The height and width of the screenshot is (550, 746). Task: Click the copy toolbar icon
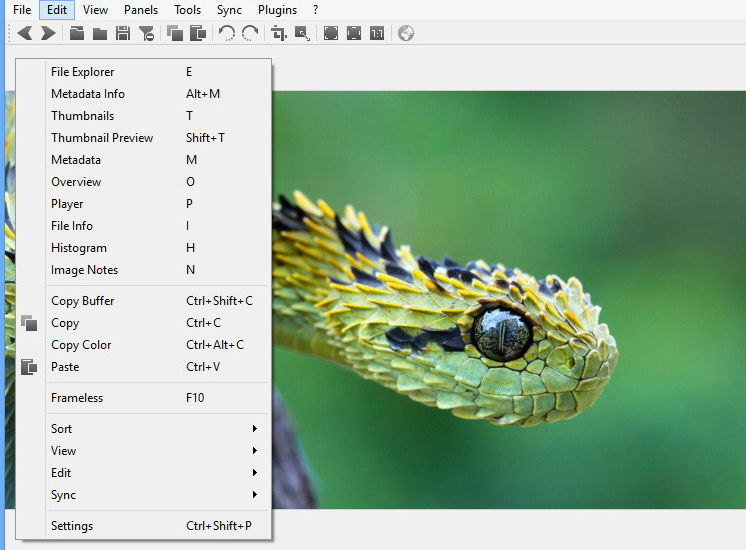[175, 33]
